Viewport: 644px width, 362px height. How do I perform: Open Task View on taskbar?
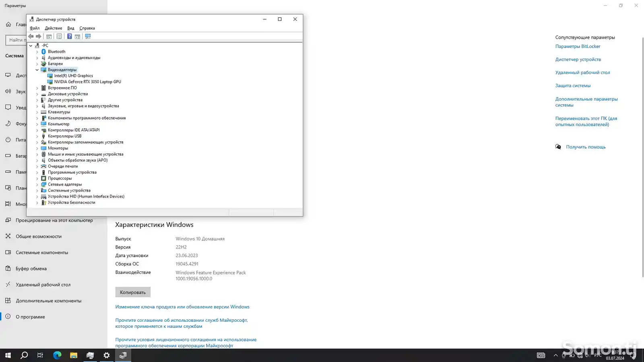pos(40,355)
